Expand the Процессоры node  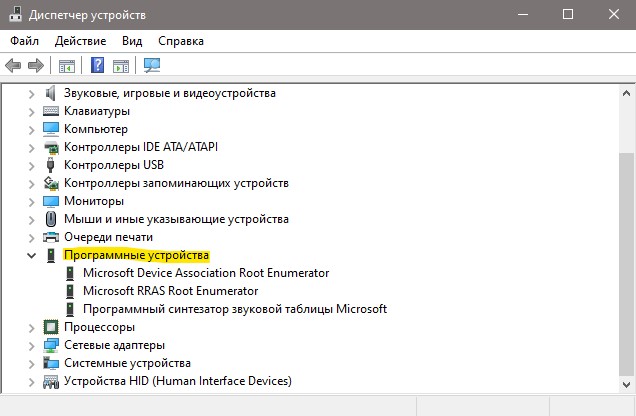(31, 328)
